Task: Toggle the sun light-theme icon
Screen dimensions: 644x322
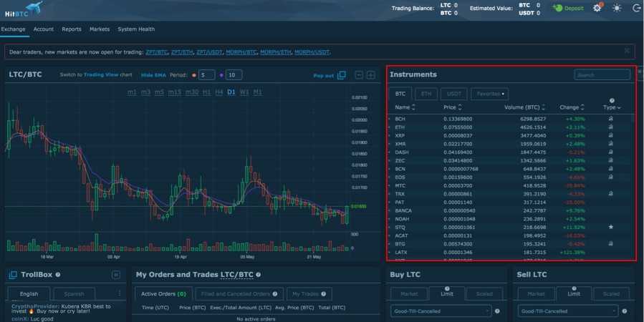Action: tap(617, 8)
